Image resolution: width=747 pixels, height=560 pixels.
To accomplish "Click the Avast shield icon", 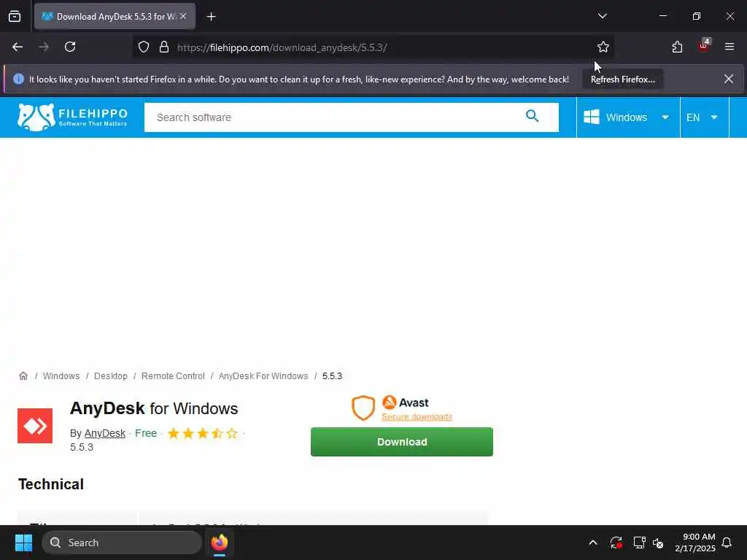I will 363,408.
